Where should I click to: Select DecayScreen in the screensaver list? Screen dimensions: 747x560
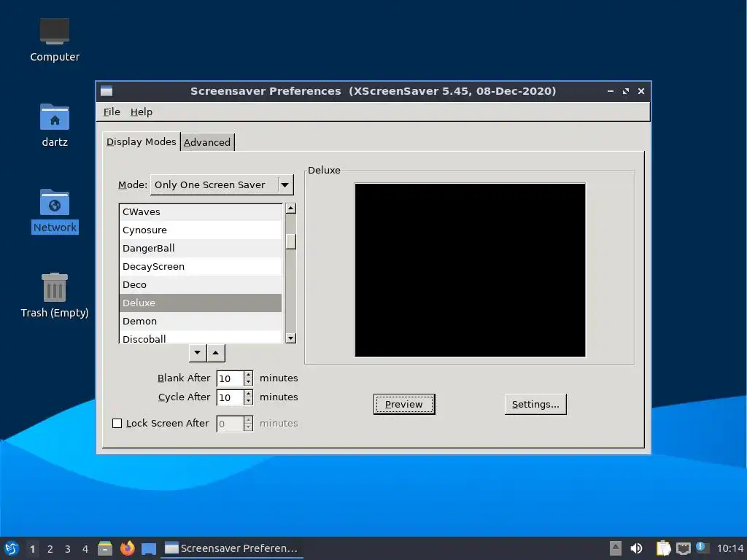pos(201,267)
